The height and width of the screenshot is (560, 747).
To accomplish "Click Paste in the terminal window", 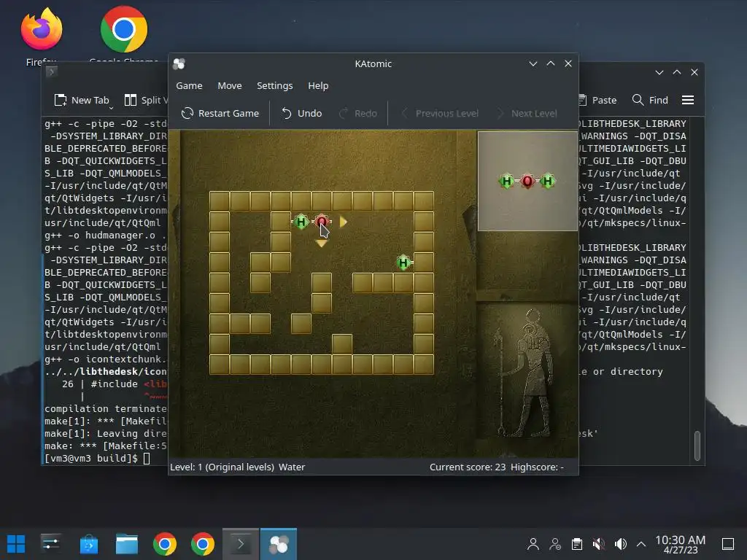I will (597, 100).
